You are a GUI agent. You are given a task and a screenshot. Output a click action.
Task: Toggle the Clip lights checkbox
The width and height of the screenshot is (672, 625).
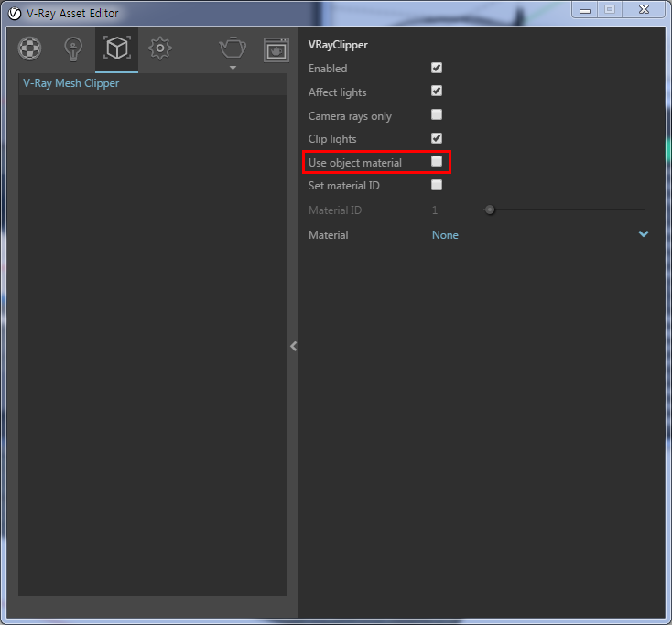(x=437, y=138)
